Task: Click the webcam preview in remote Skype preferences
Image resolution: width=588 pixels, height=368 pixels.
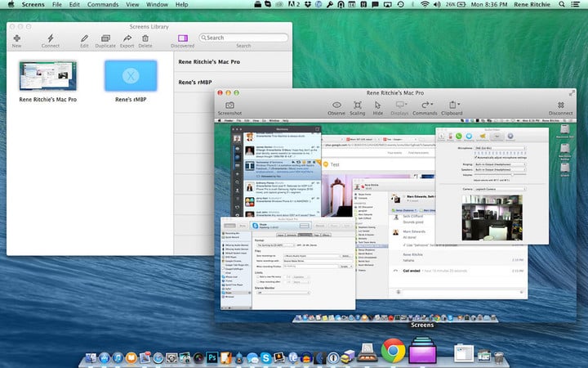Action: coord(492,218)
